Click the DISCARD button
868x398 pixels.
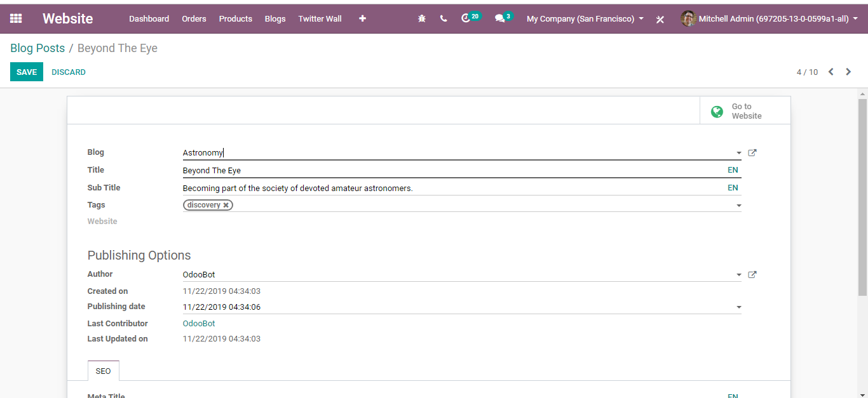(69, 72)
